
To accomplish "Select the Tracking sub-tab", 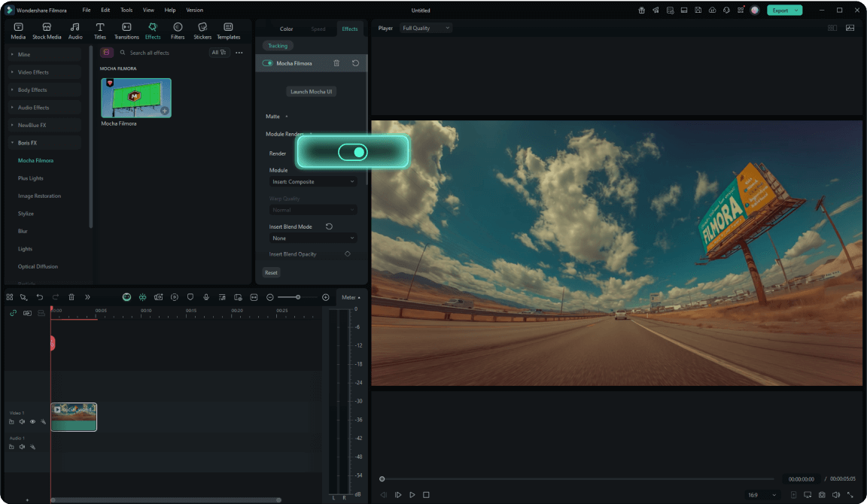I will pos(278,46).
